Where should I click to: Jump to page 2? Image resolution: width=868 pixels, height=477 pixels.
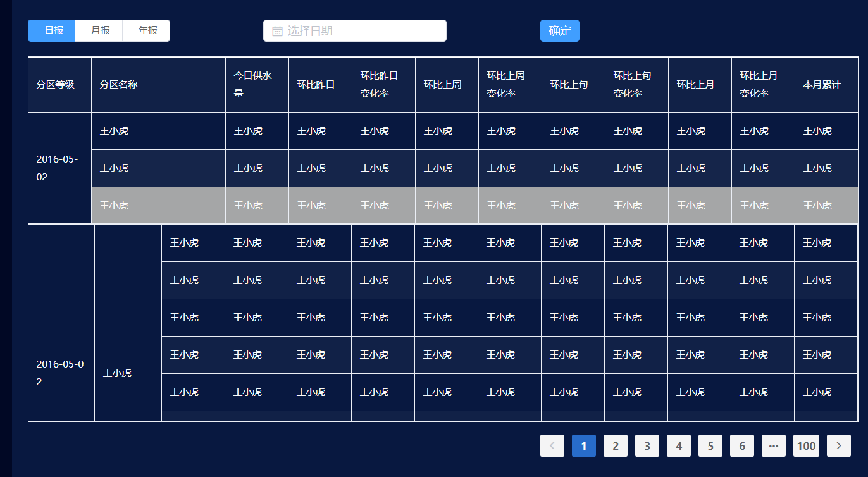click(x=616, y=446)
